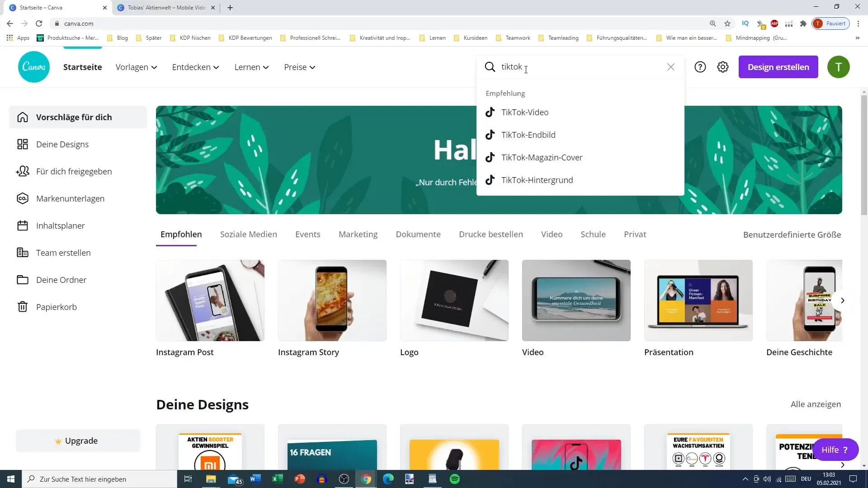Open Deine Designs in the sidebar

coord(78,144)
